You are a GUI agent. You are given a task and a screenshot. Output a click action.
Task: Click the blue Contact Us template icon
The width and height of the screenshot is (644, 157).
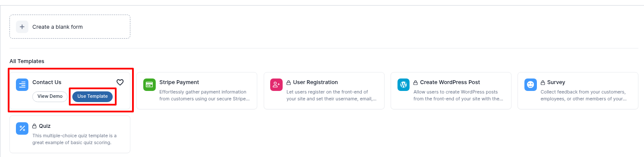[22, 85]
